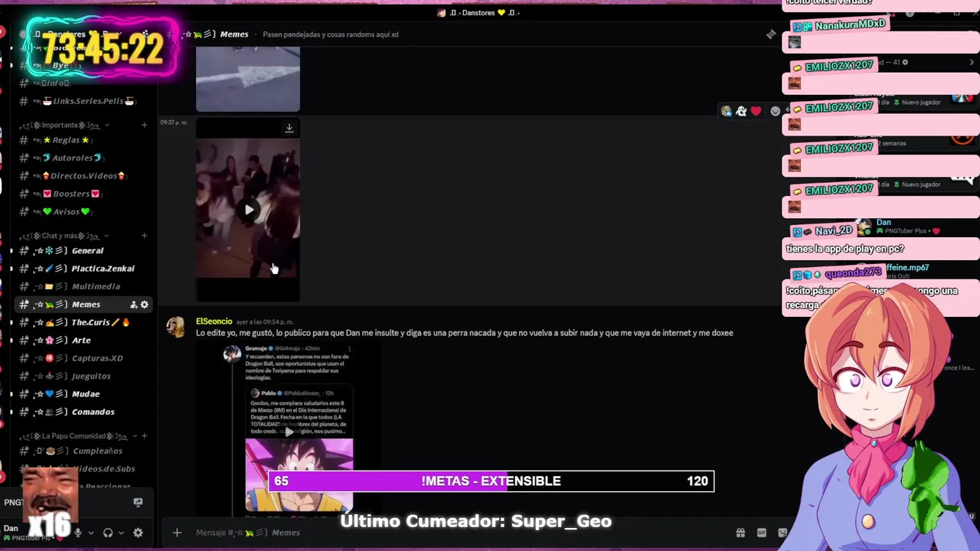Select the Memes channel in sidebar
The image size is (980, 551).
(x=84, y=305)
